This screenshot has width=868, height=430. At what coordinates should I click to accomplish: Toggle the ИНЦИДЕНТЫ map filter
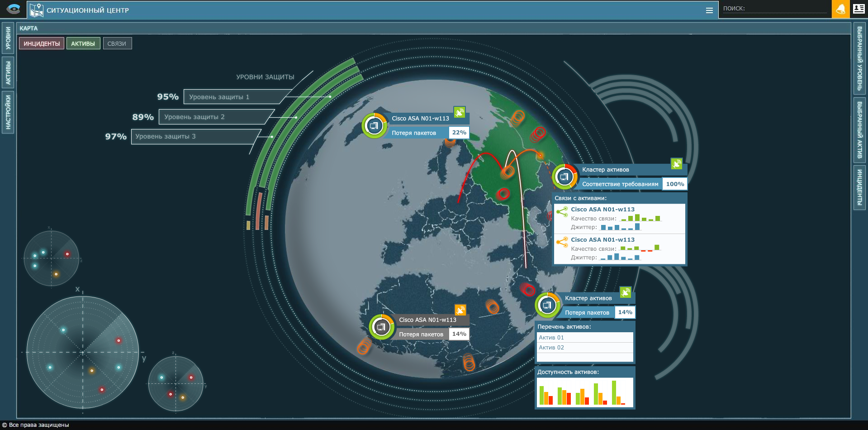pyautogui.click(x=42, y=43)
